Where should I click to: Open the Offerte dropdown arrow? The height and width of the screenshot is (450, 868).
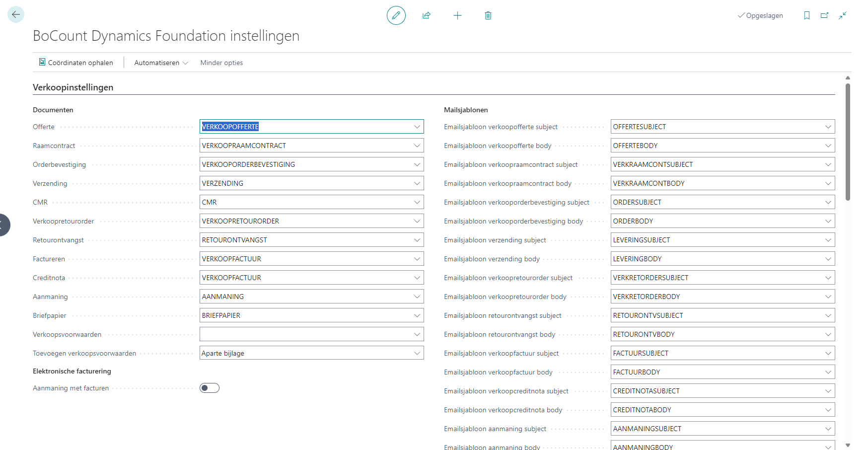tap(417, 127)
